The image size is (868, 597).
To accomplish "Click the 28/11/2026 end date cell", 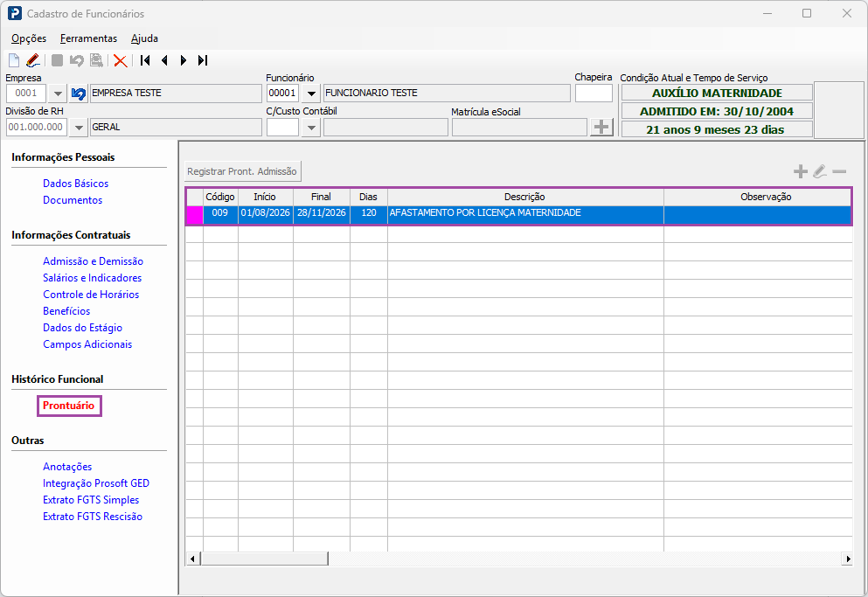I will [321, 215].
